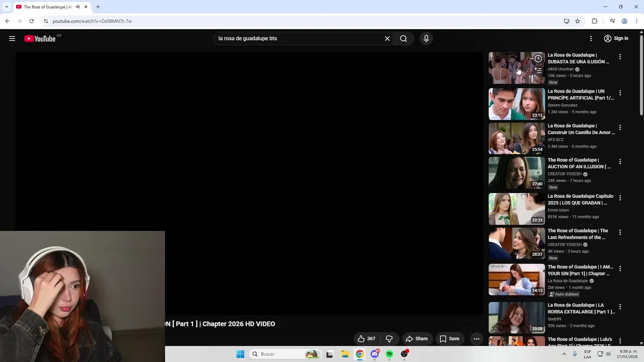Mute the tab via speaker icon
Image resolution: width=644 pixels, height=362 pixels.
(x=77, y=7)
